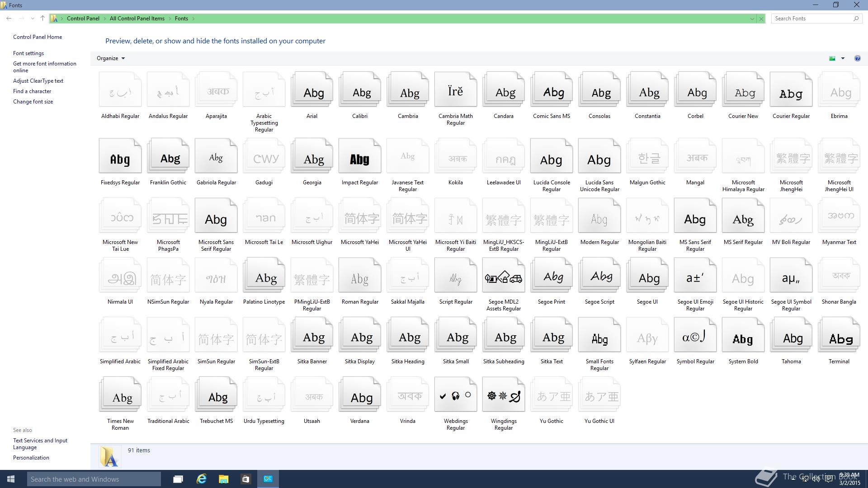Click the Windows Start button

(11, 479)
